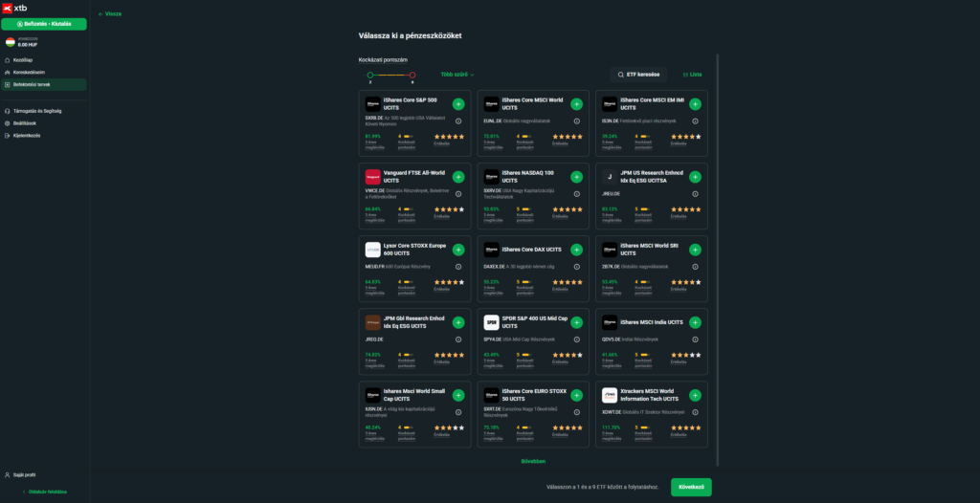Click the 0.00 HUF balance text
Viewport: 980px width, 503px height.
click(x=28, y=45)
